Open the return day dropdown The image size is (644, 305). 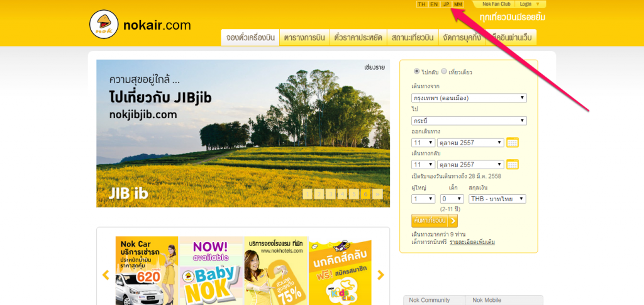coord(423,164)
